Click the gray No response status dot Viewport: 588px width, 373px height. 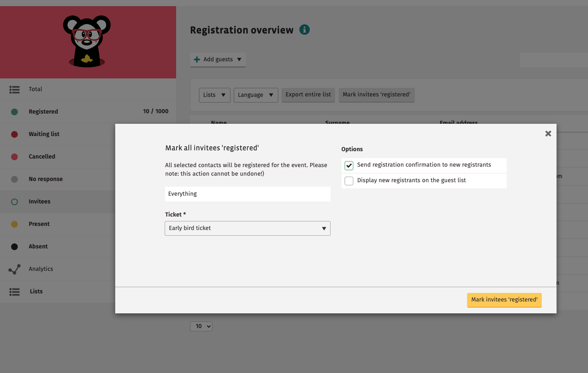click(14, 179)
